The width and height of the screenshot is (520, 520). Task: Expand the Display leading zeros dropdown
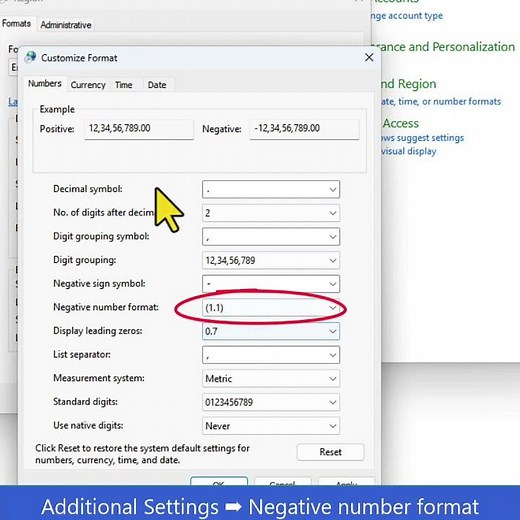click(271, 331)
